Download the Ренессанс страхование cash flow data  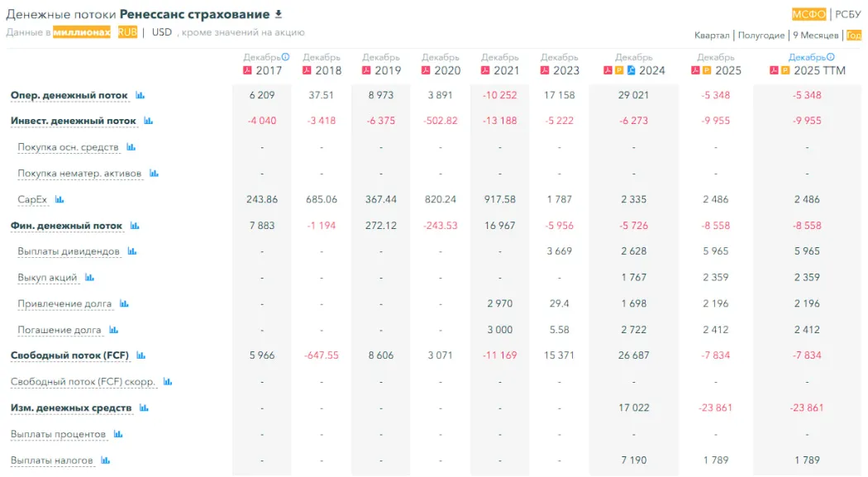coord(279,14)
